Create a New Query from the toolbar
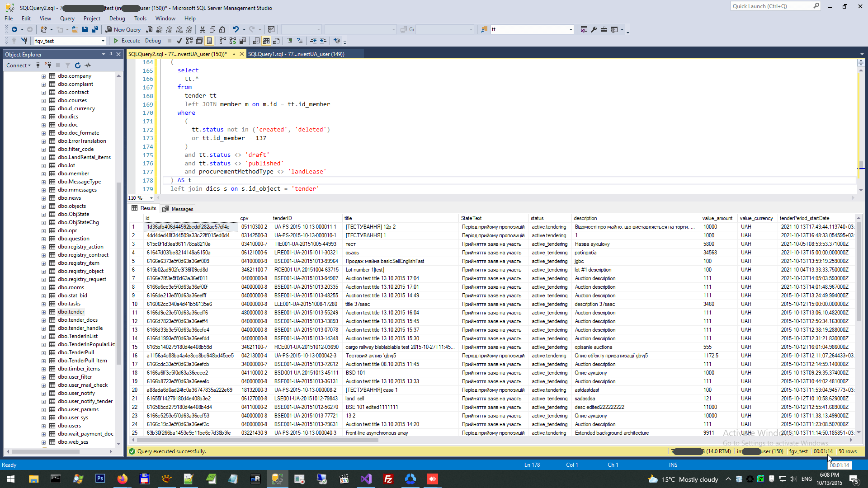The height and width of the screenshot is (488, 868). point(123,29)
